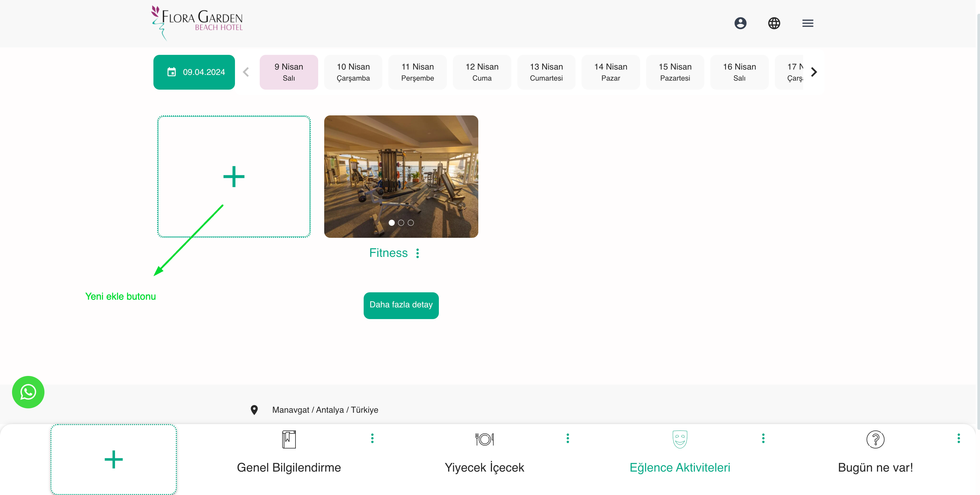Image resolution: width=980 pixels, height=495 pixels.
Task: Open three-dot options for Genel Bilgilendirme
Action: click(x=372, y=438)
